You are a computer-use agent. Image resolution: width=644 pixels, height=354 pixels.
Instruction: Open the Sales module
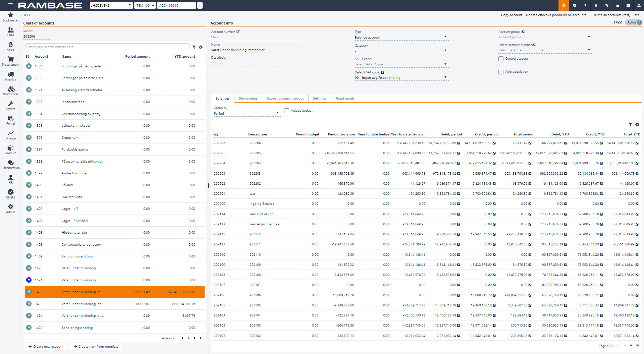(x=11, y=47)
